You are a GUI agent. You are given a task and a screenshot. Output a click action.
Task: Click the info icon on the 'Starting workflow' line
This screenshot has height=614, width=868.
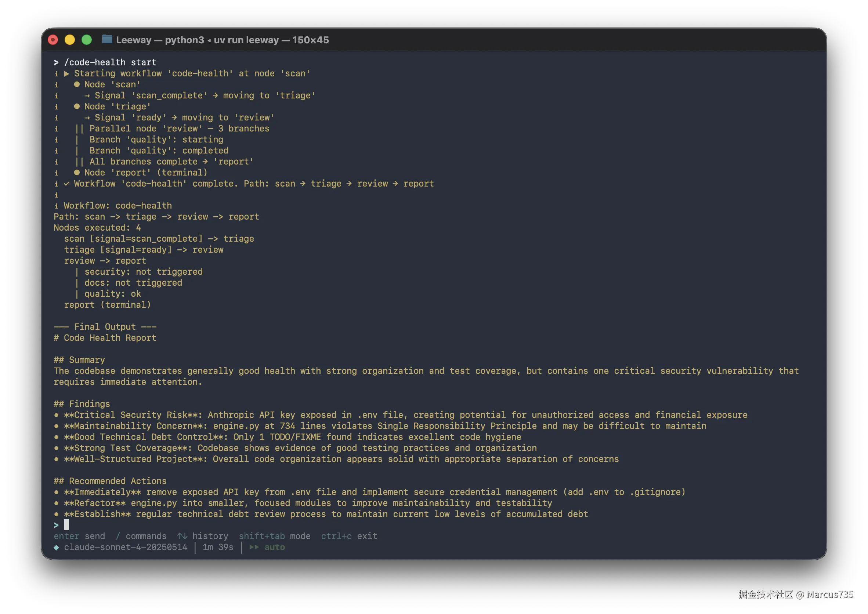point(56,73)
